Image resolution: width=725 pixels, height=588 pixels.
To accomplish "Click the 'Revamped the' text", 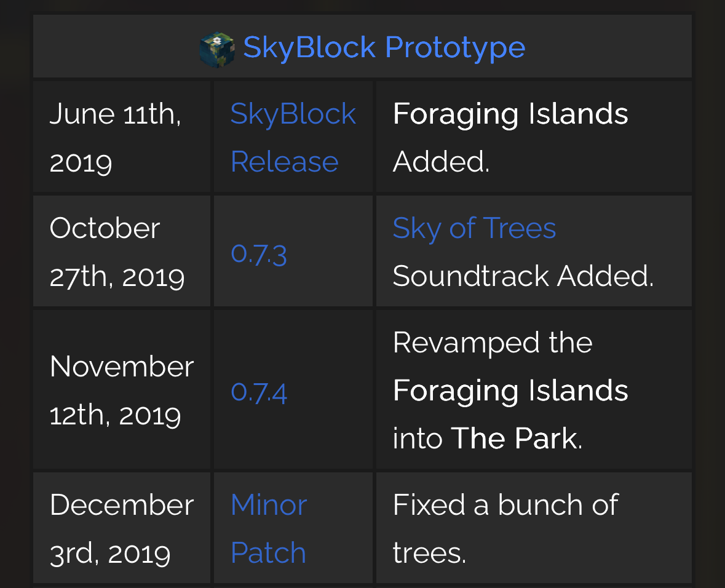I will click(x=493, y=343).
